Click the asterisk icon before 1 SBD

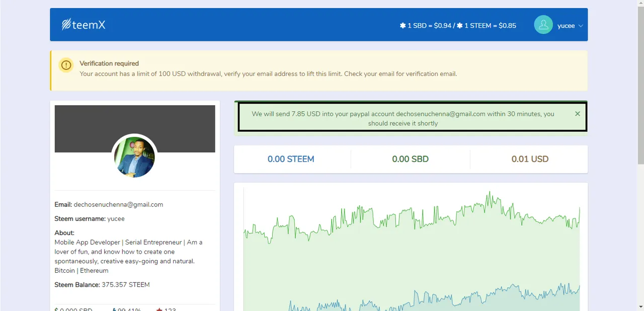(x=403, y=26)
